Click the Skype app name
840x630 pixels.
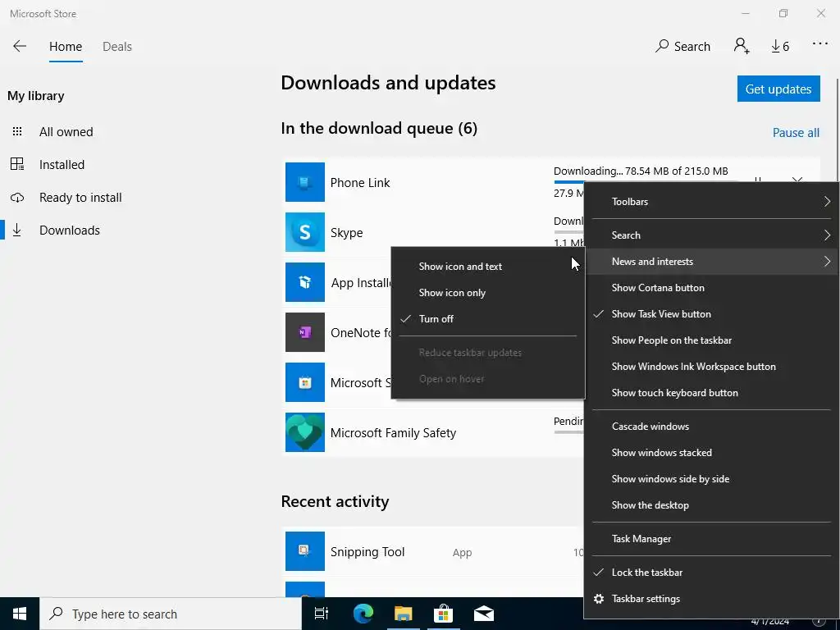347,232
